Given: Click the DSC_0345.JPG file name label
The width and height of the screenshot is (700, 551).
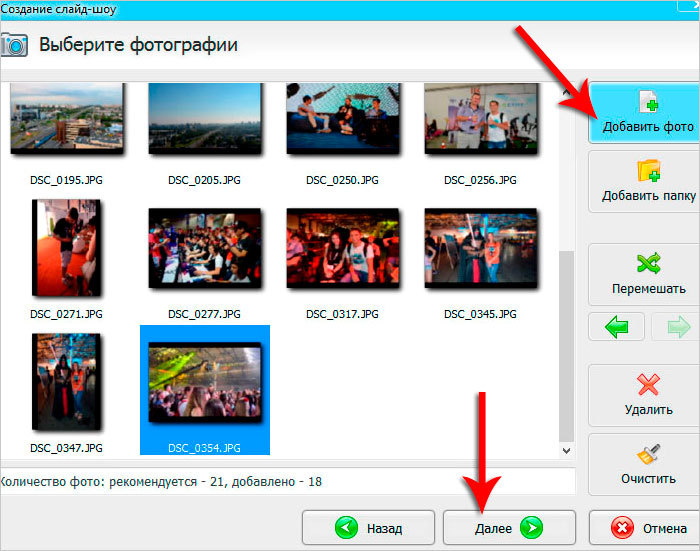Looking at the screenshot, I should 480,314.
